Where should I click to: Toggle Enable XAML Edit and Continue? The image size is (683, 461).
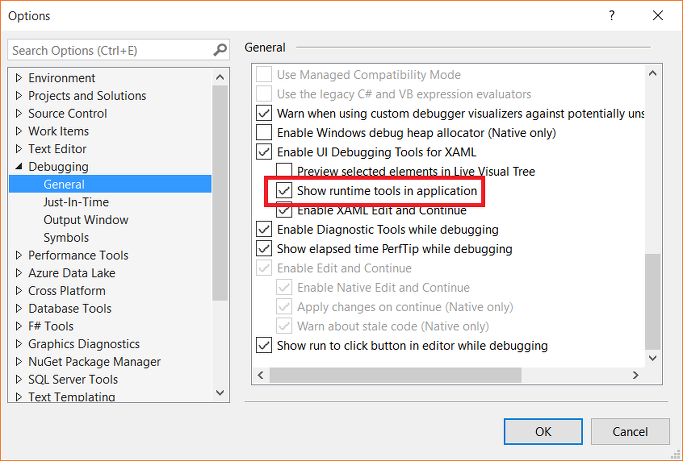coord(284,210)
